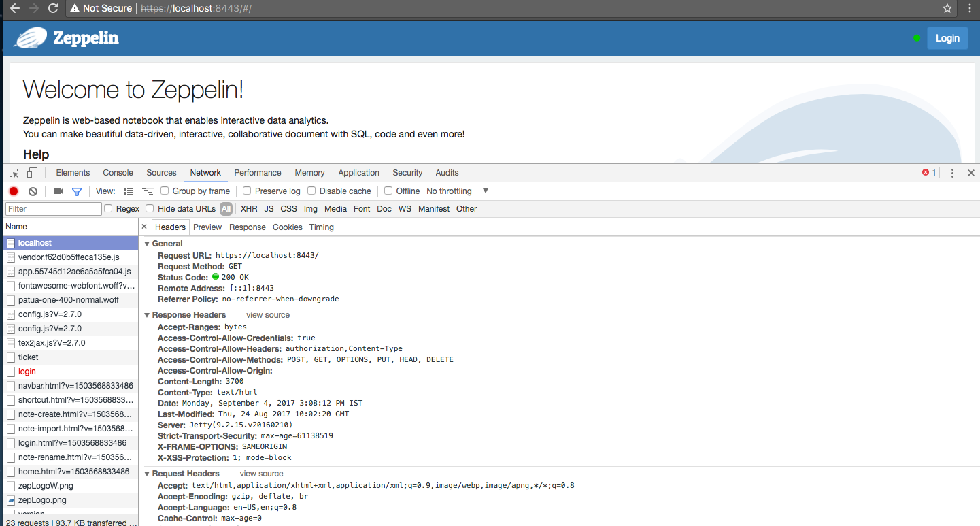Click the browser back arrow

point(14,9)
